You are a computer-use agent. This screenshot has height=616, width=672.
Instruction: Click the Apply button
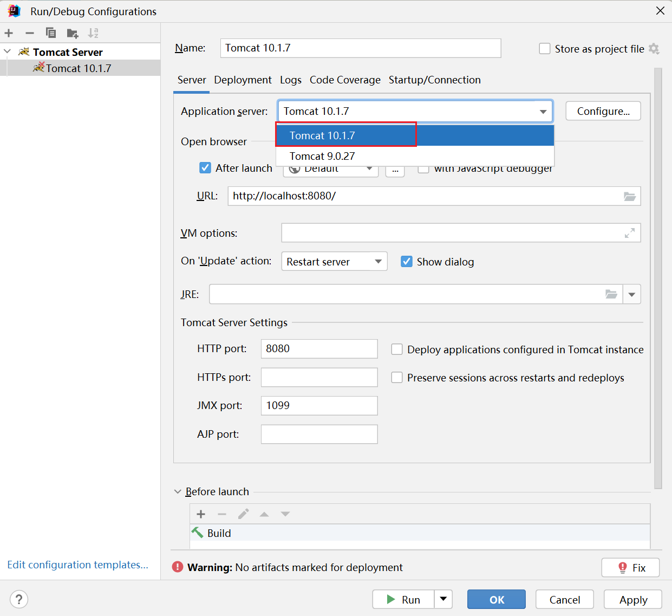[633, 599]
